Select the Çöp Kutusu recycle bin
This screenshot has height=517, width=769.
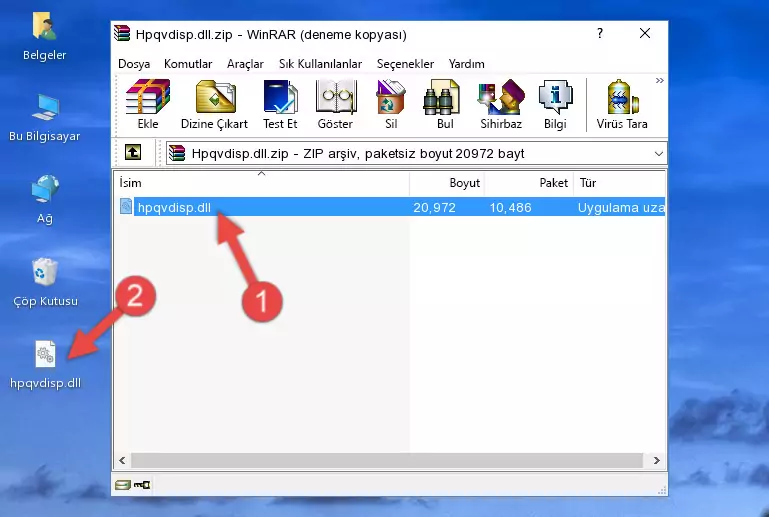coord(45,283)
